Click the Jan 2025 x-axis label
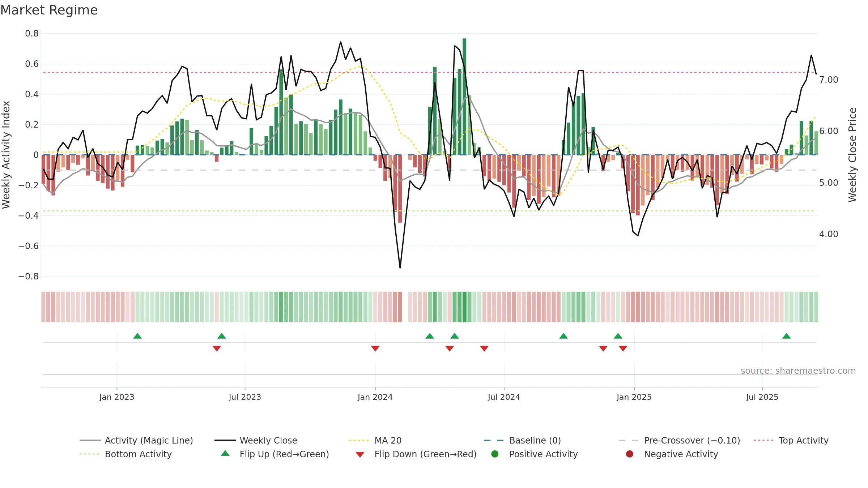The width and height of the screenshot is (868, 488). [x=634, y=397]
